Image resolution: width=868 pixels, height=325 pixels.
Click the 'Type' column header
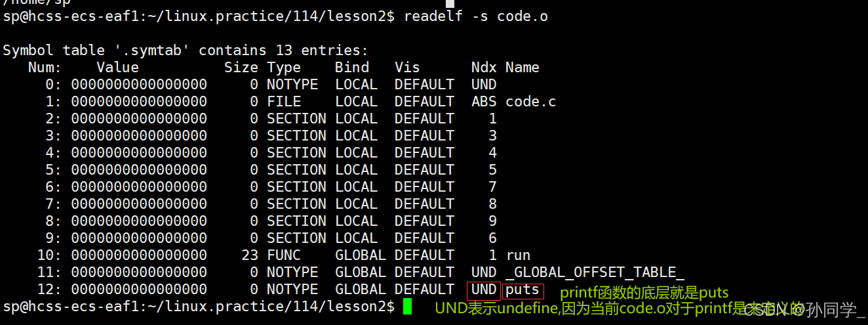(x=284, y=68)
